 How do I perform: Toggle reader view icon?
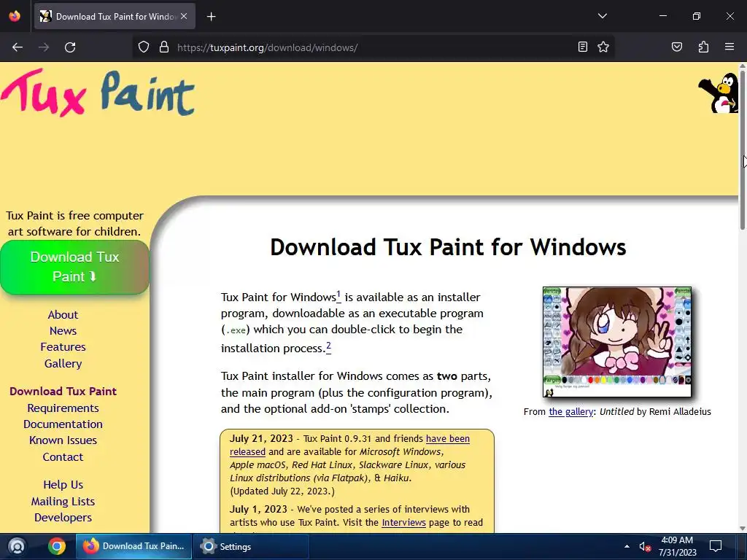582,47
